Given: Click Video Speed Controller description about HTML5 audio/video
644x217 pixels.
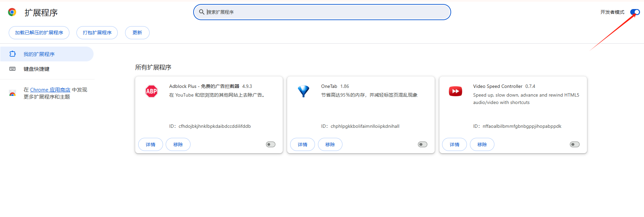Looking at the screenshot, I should [526, 99].
